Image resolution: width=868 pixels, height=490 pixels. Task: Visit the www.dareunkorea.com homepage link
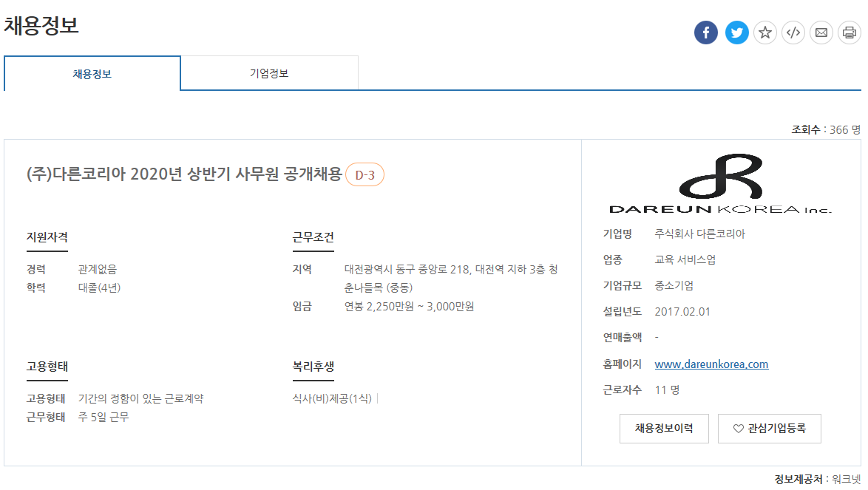[711, 364]
